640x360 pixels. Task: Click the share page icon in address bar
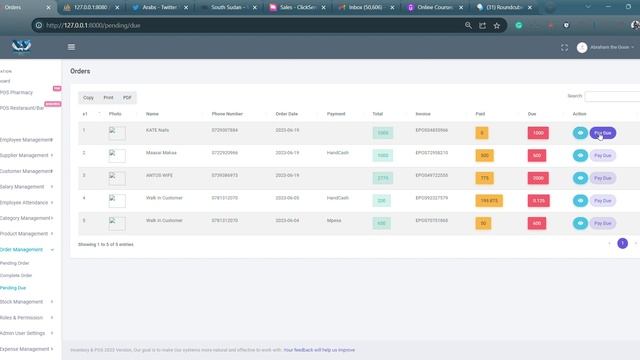(482, 25)
